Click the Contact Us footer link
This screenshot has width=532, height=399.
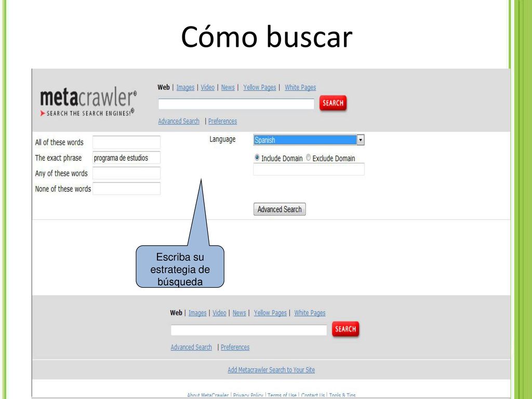(313, 395)
